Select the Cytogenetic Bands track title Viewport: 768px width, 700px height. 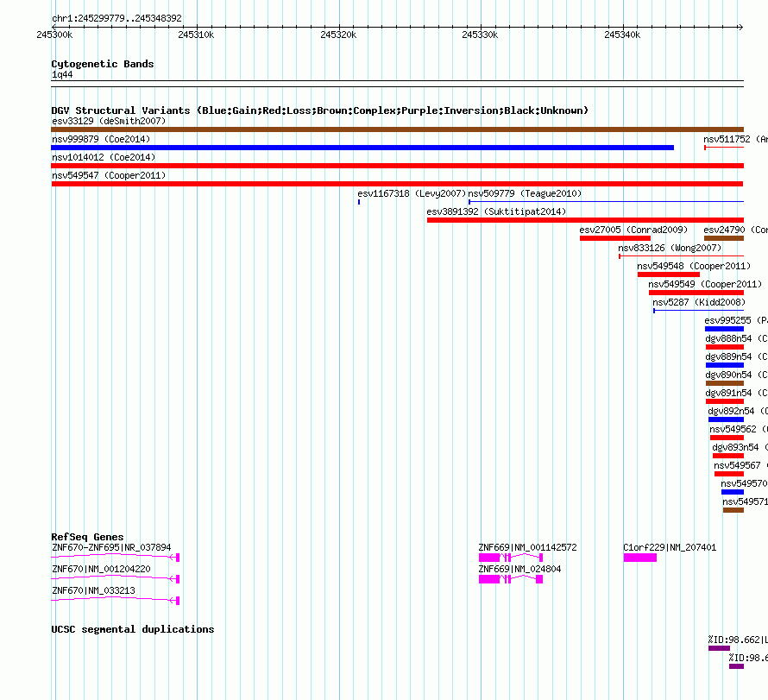point(103,64)
